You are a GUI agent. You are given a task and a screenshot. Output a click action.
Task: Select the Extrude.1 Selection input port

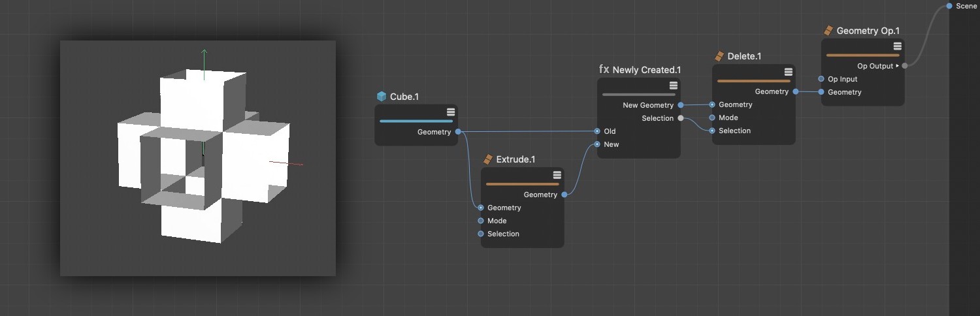coord(481,234)
